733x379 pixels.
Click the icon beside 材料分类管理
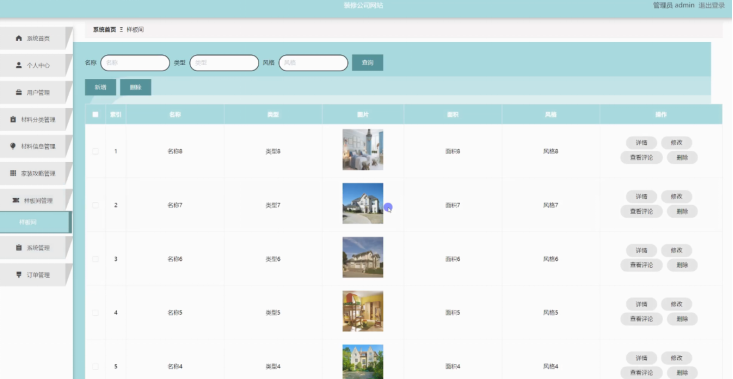pos(13,120)
